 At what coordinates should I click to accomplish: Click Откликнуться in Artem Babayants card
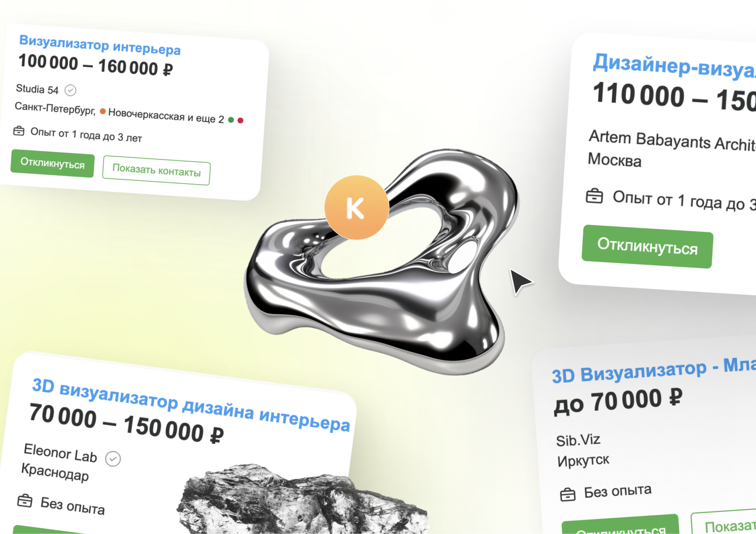click(648, 247)
